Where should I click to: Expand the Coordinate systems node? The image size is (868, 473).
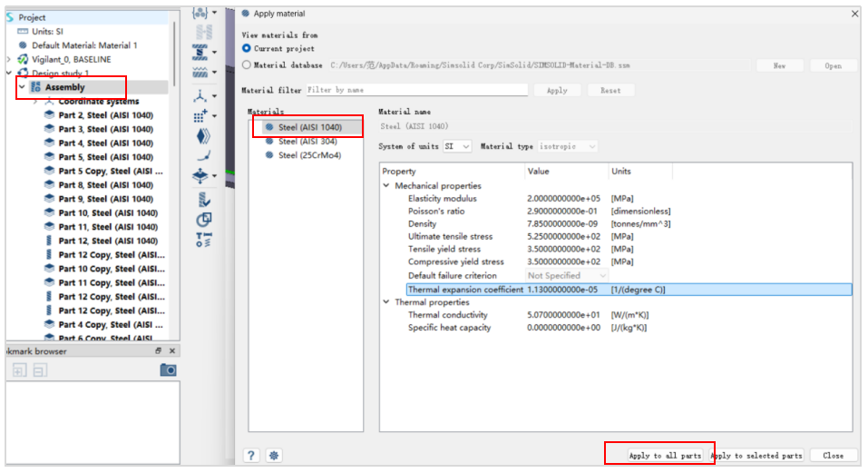[x=35, y=102]
